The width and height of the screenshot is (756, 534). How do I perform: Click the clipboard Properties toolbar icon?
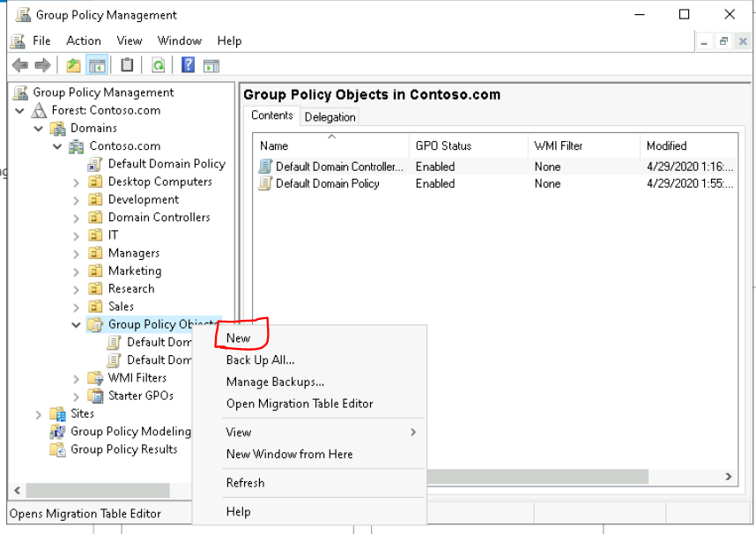click(x=127, y=65)
